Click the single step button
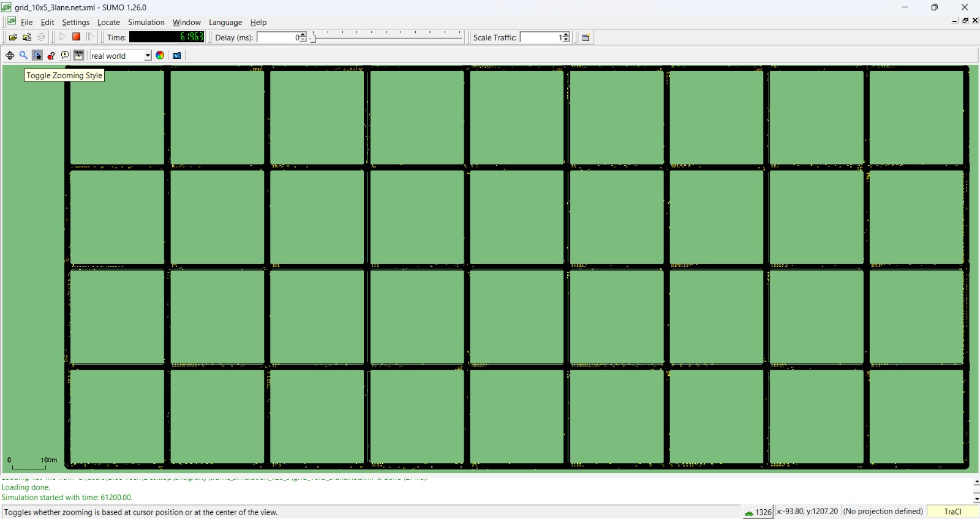The image size is (980, 519). 90,37
